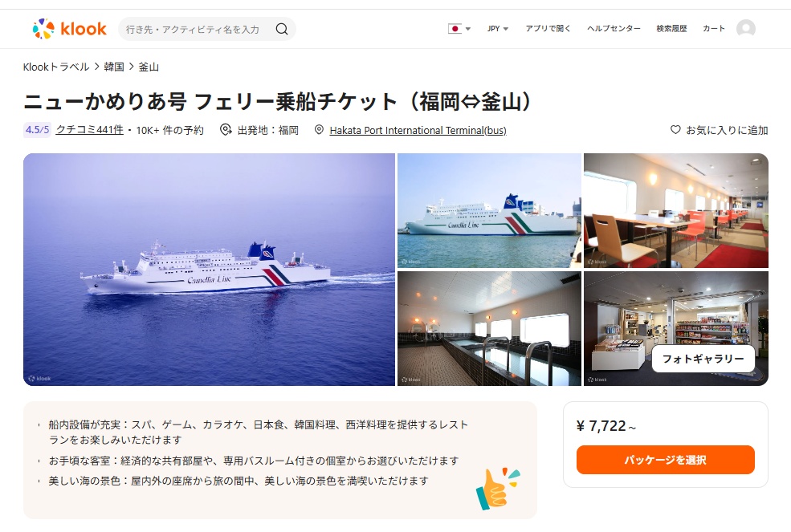This screenshot has height=532, width=791.
Task: Focus the destination search input field
Action: coord(197,29)
